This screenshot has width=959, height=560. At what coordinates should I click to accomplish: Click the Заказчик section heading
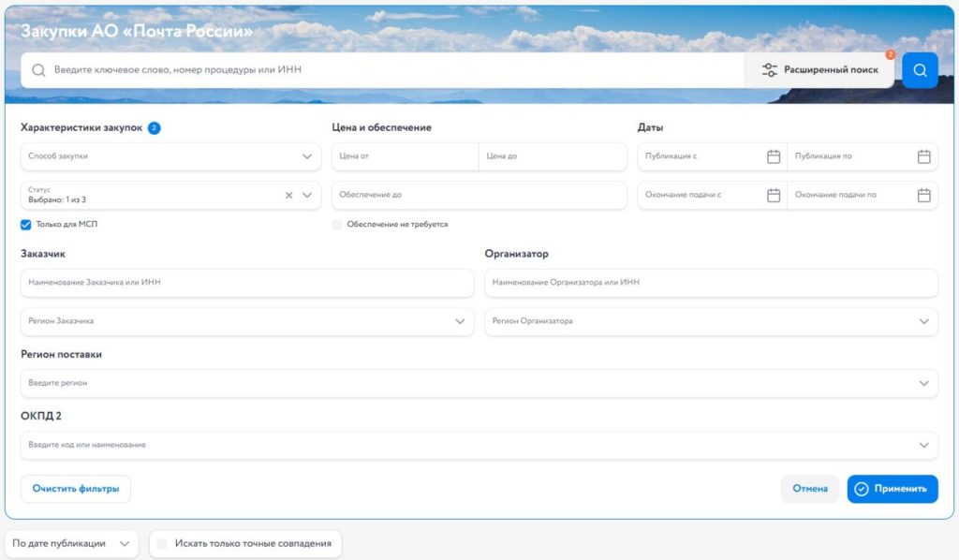click(43, 254)
